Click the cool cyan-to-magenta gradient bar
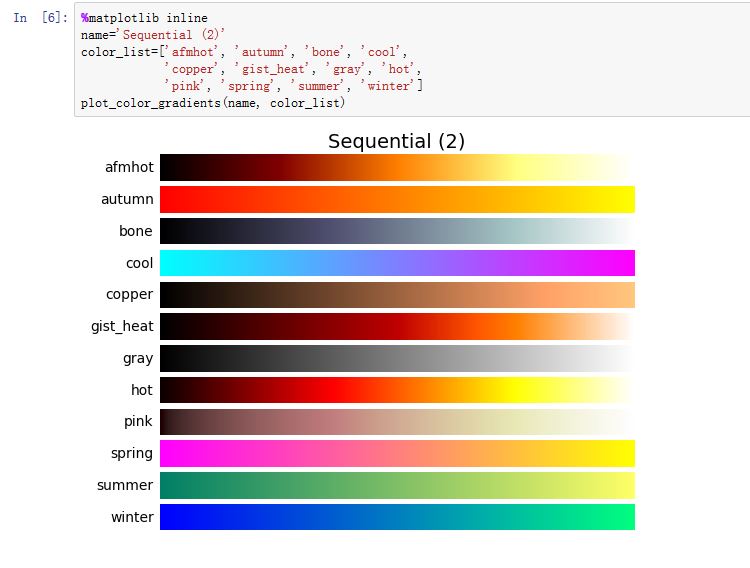The height and width of the screenshot is (568, 750). 397,263
